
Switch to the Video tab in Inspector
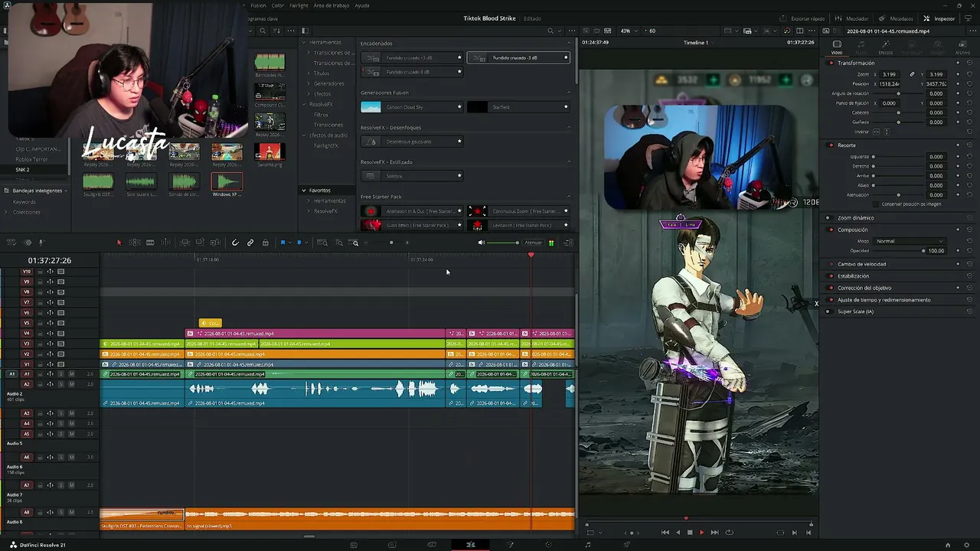click(x=837, y=47)
